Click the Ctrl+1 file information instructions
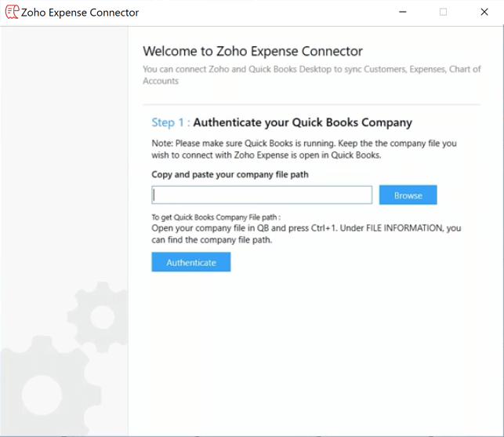The width and height of the screenshot is (504, 437). click(x=306, y=234)
